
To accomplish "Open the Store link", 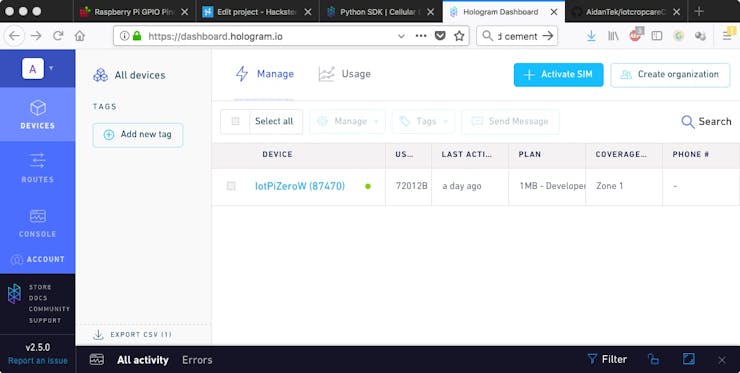I will click(x=40, y=287).
